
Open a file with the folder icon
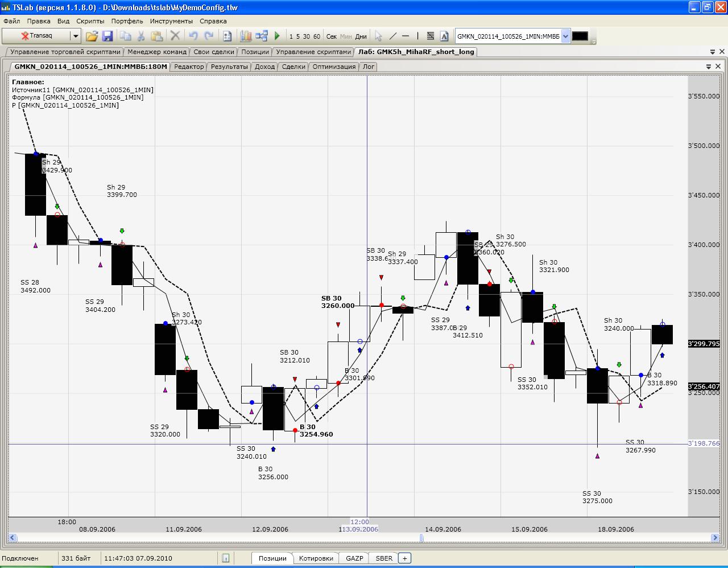(92, 36)
